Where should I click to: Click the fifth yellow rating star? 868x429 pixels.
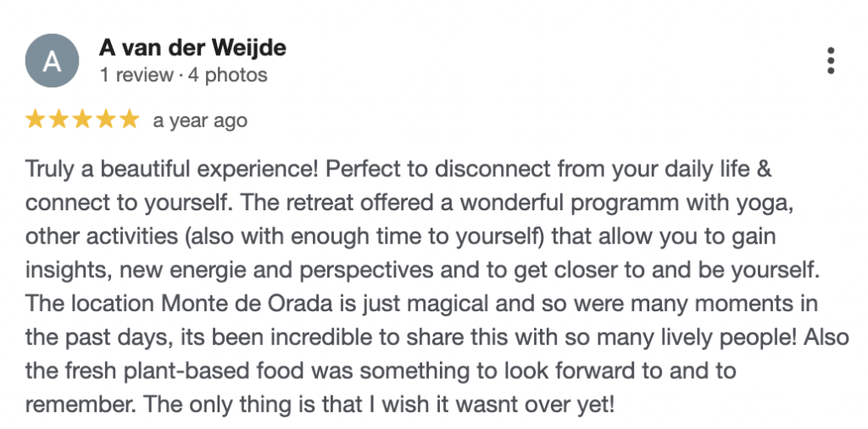(128, 120)
